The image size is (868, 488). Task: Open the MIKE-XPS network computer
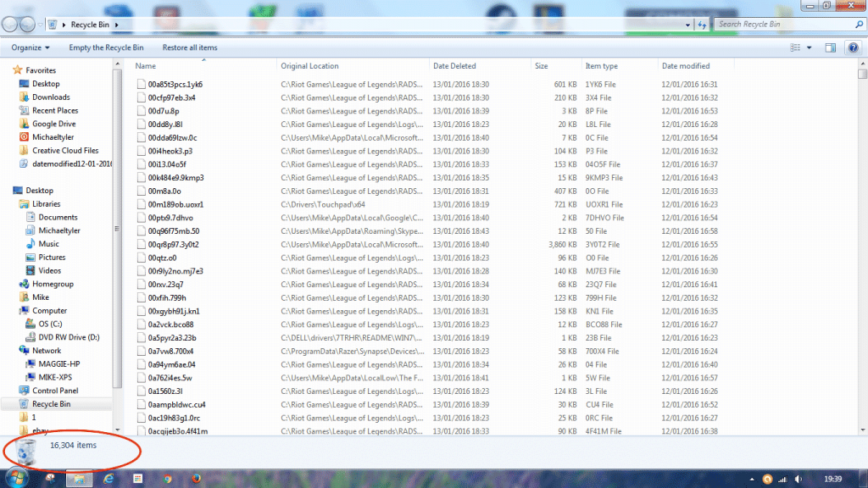click(x=55, y=377)
